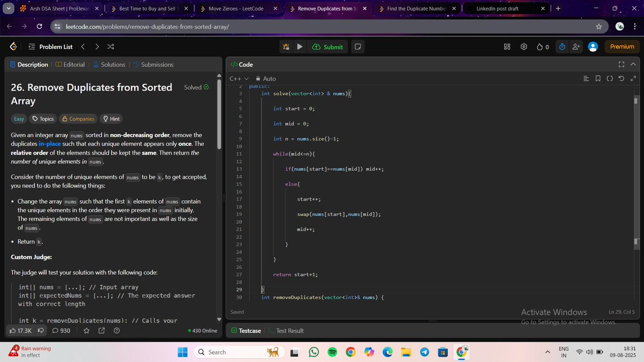This screenshot has height=362, width=644.
Task: Click the description panel scrollbar
Action: [219, 114]
